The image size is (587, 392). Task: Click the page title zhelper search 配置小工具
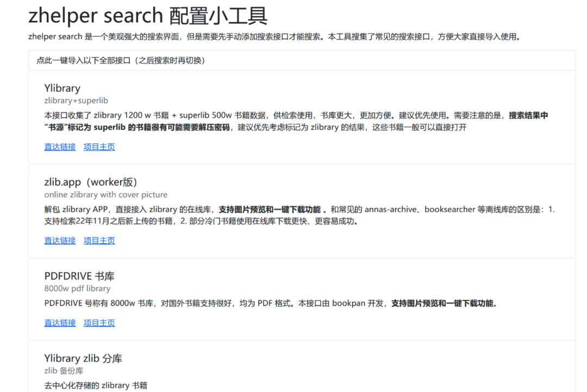click(x=148, y=16)
